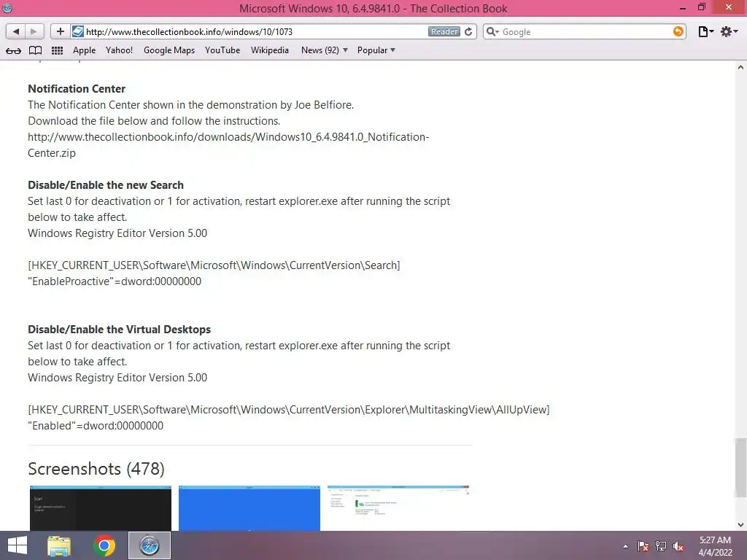Open the Action Center flag icon
This screenshot has width=747, height=560.
click(x=643, y=547)
